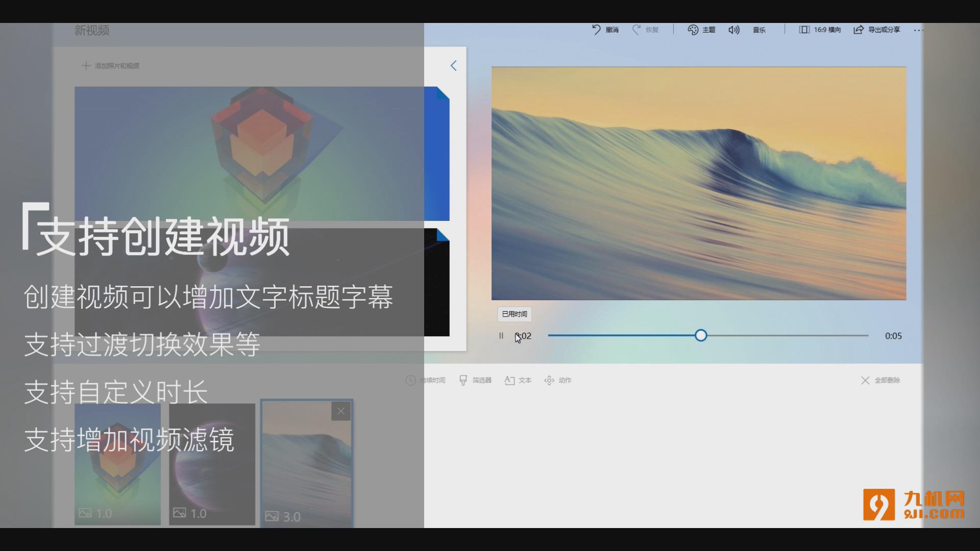Remove the wave clip using its X

(341, 411)
